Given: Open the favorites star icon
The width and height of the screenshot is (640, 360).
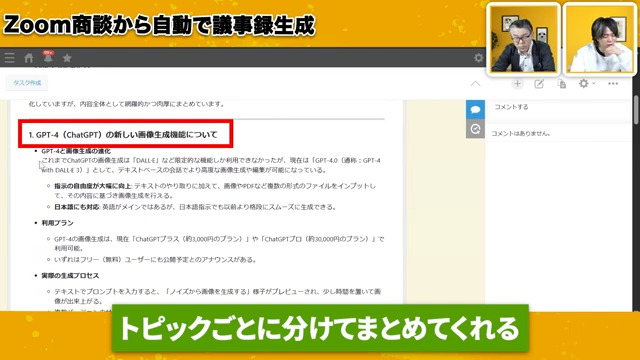Looking at the screenshot, I should pyautogui.click(x=67, y=58).
